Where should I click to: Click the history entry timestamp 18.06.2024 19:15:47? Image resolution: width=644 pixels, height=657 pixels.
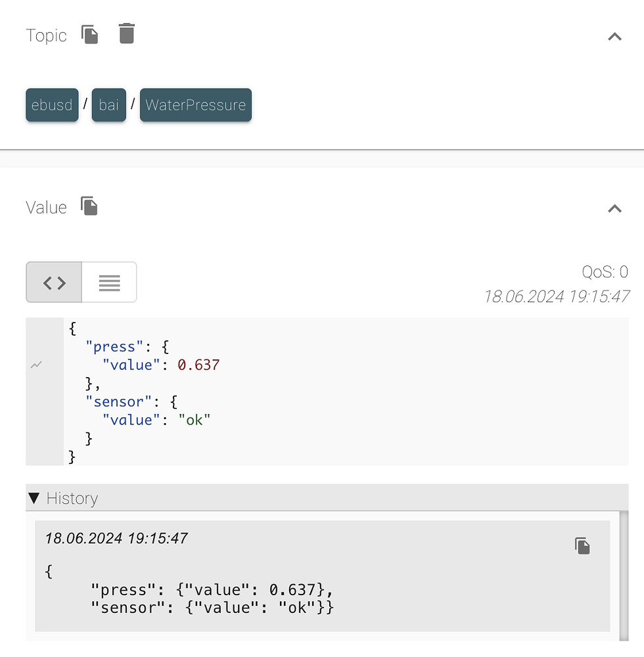click(x=116, y=539)
